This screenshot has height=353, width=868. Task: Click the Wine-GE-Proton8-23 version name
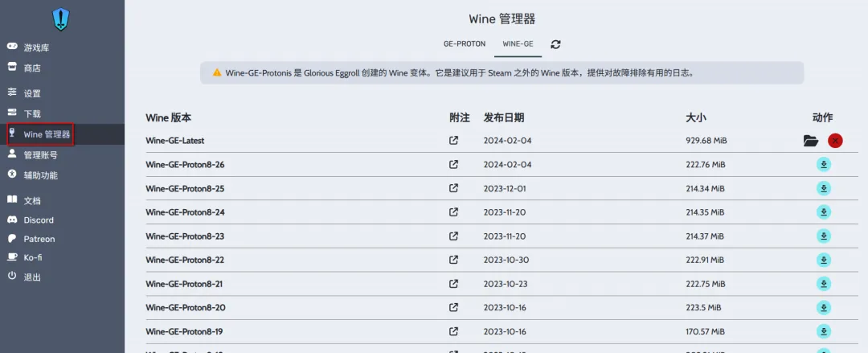(185, 236)
